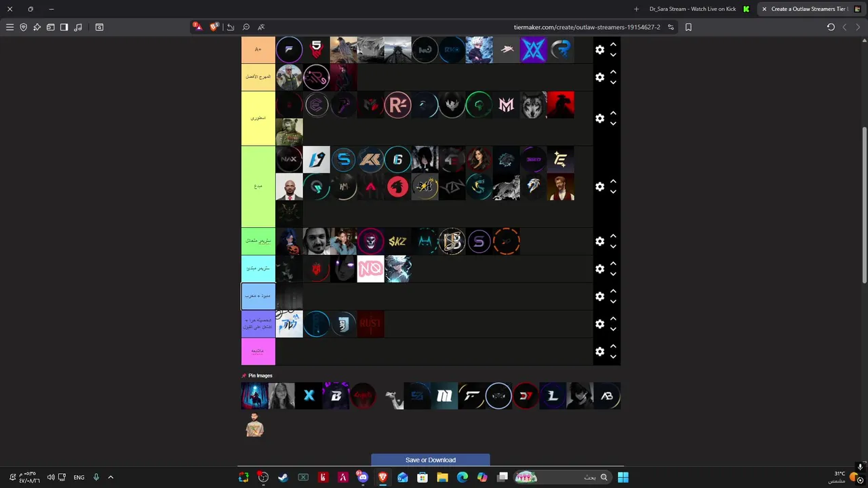Open settings gear for second yellow tier row

[x=599, y=77]
